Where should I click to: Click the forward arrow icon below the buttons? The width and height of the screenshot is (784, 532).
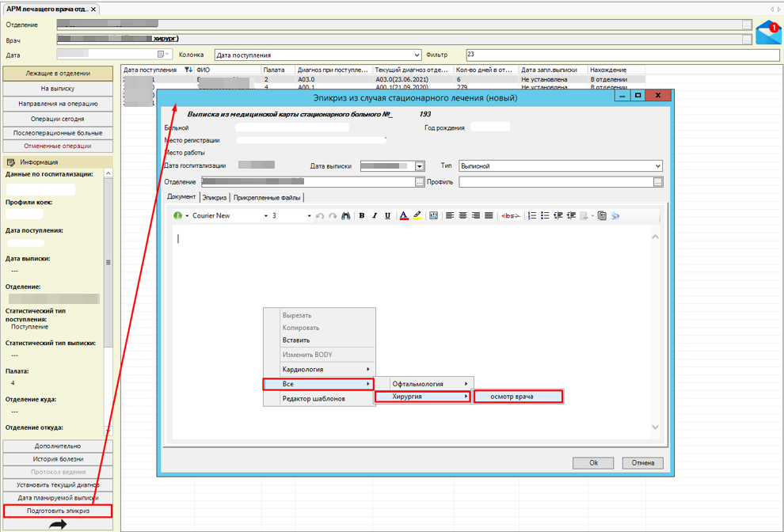(x=58, y=524)
